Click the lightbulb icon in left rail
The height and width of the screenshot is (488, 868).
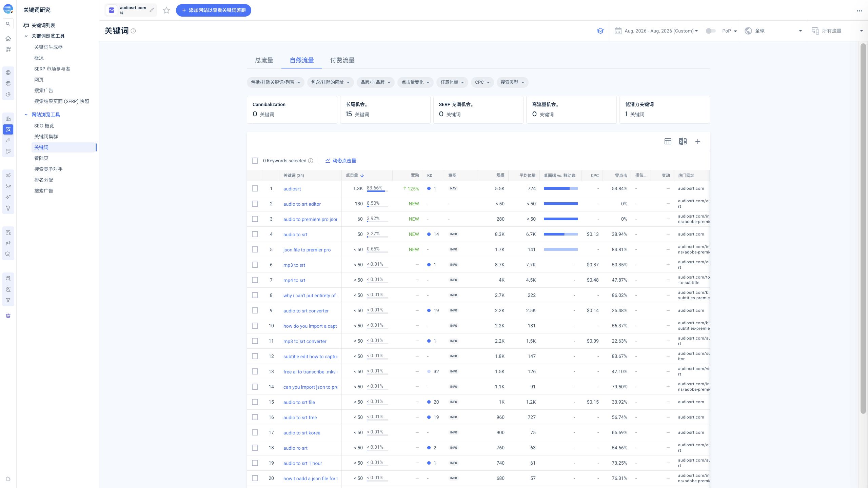[8, 208]
